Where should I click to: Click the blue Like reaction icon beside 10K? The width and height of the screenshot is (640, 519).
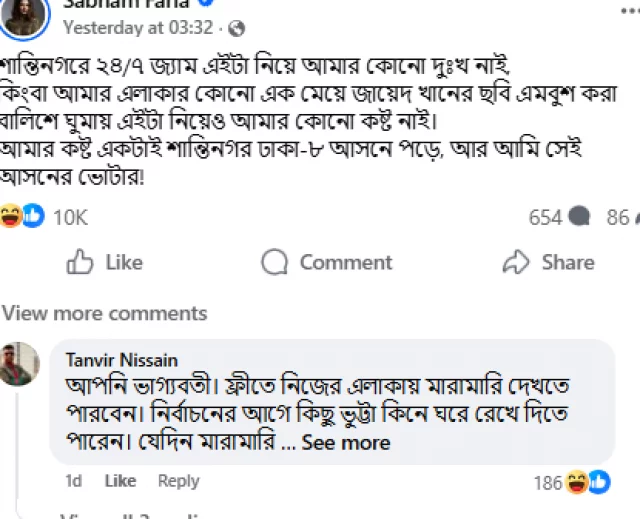point(34,216)
